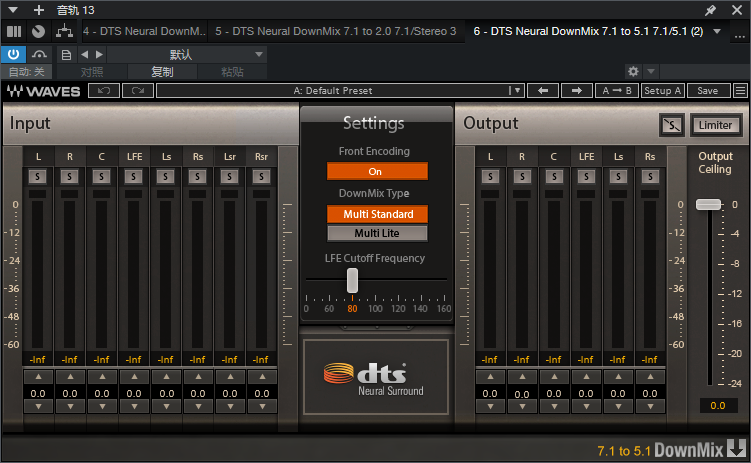Click the Output Ceiling fader handle
Image resolution: width=751 pixels, height=463 pixels.
[x=708, y=204]
